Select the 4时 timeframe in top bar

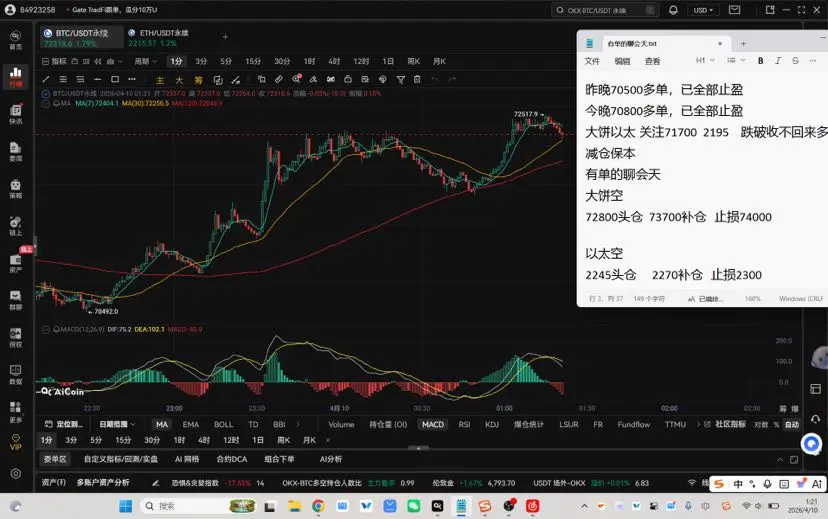coord(334,61)
